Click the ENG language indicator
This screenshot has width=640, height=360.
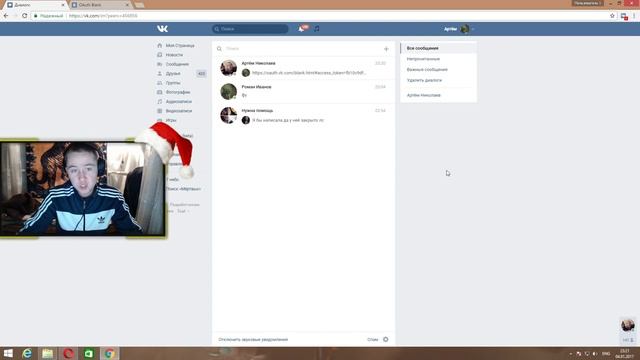click(x=606, y=354)
